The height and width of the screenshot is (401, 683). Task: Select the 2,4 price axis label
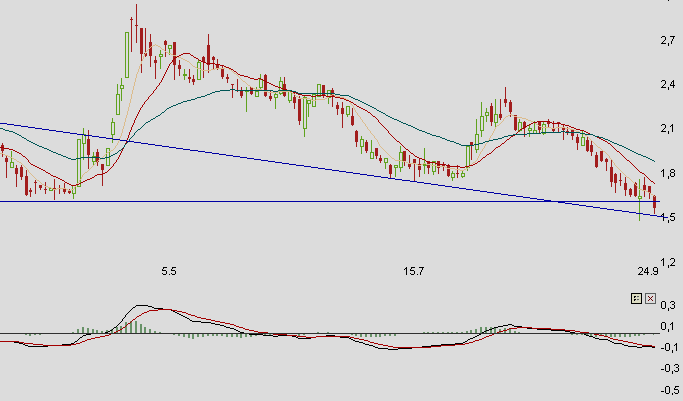668,84
